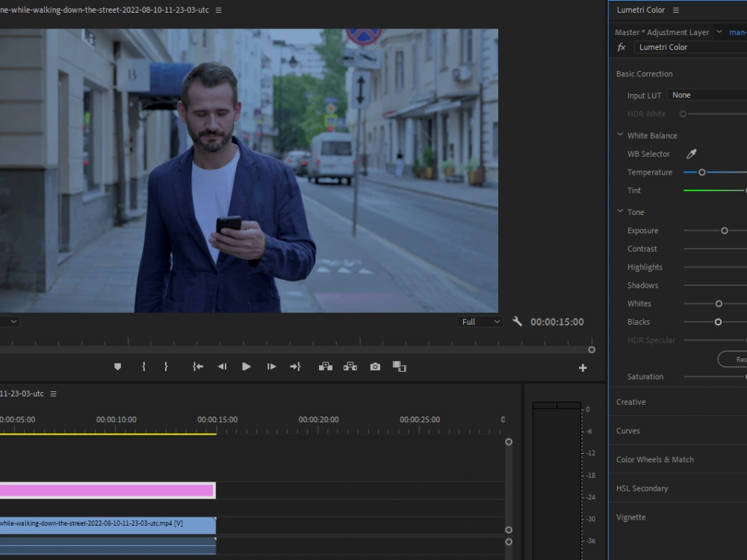Click the Whites slider handle
The image size is (747, 560).
pos(719,304)
